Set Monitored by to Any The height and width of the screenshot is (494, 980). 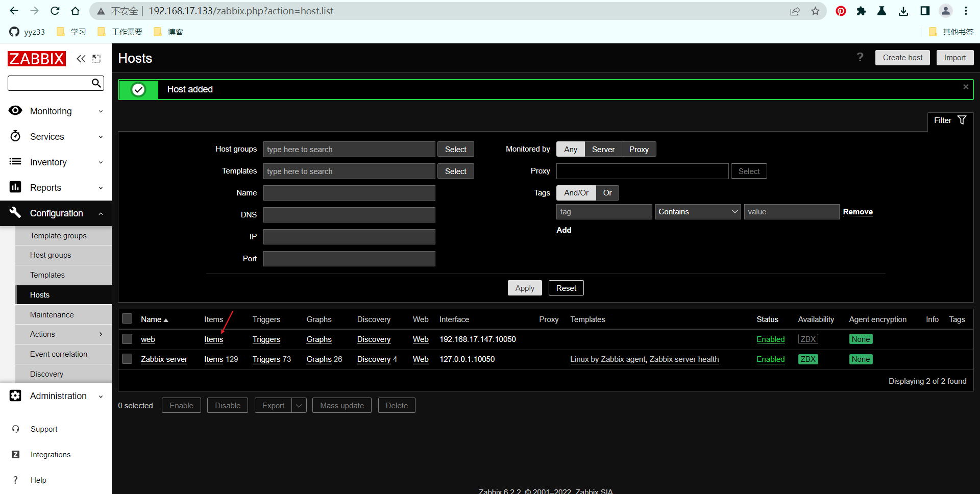[x=571, y=149]
